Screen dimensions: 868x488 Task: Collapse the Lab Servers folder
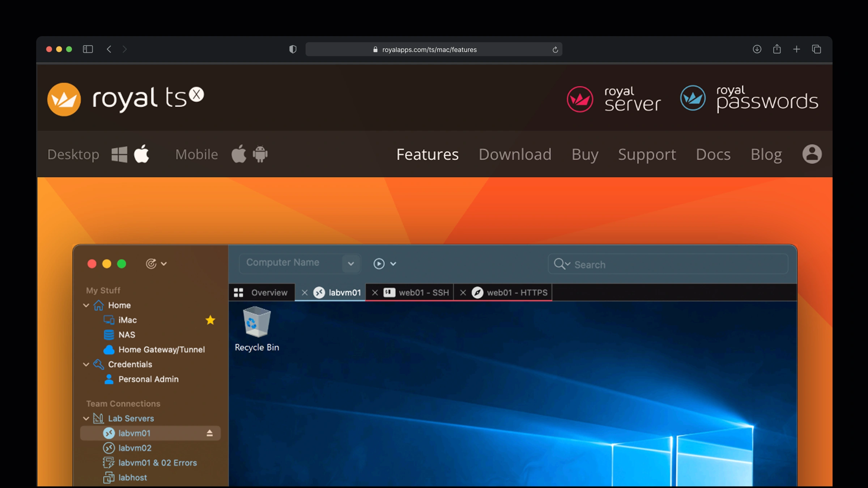[86, 418]
